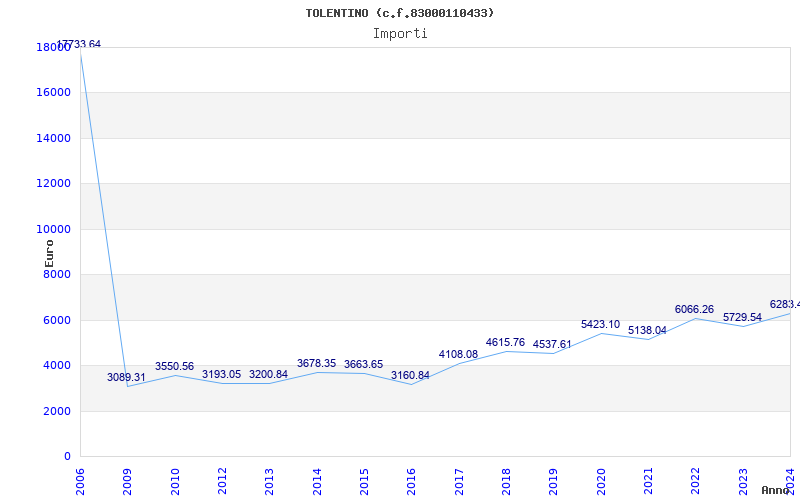800x500 pixels.
Task: Select data label 3193.05
Action: [221, 374]
